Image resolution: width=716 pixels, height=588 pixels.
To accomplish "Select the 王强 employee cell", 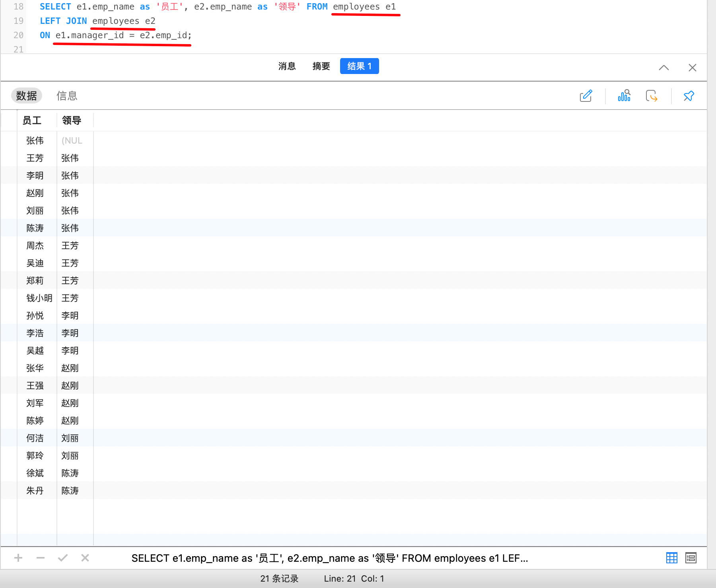I will [x=37, y=386].
